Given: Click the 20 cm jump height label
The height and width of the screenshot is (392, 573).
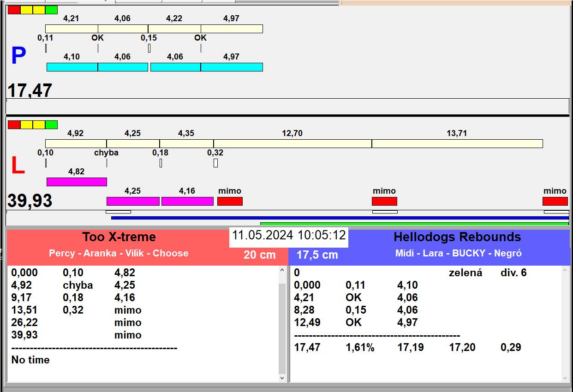Looking at the screenshot, I should 259,255.
